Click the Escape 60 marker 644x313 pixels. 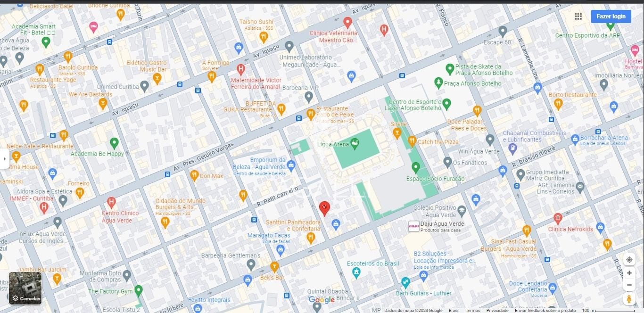click(503, 32)
